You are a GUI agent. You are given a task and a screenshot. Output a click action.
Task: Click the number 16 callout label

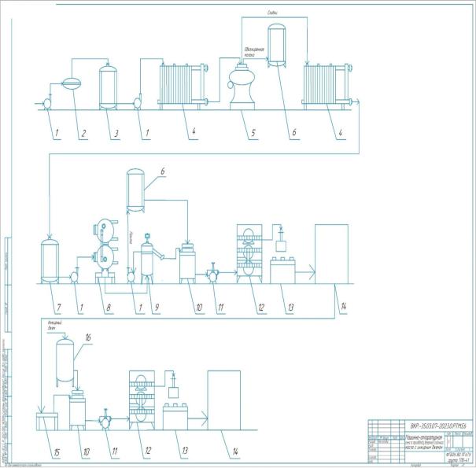click(88, 337)
